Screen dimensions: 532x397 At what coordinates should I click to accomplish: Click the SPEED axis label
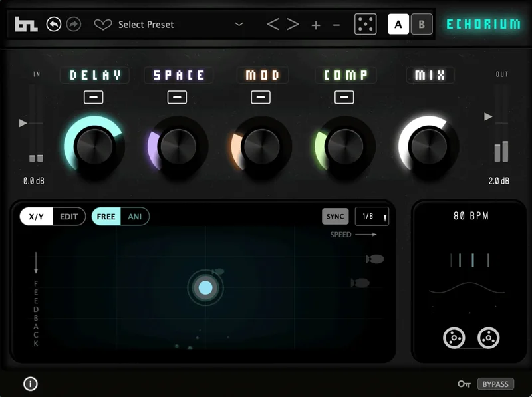pyautogui.click(x=340, y=235)
